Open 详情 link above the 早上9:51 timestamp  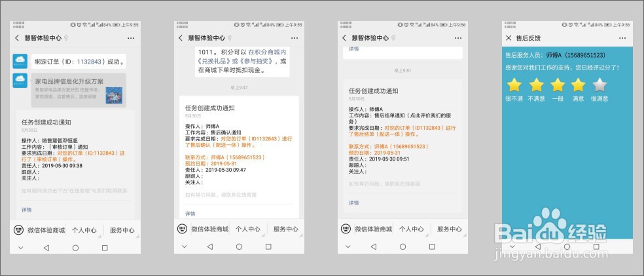click(x=354, y=49)
